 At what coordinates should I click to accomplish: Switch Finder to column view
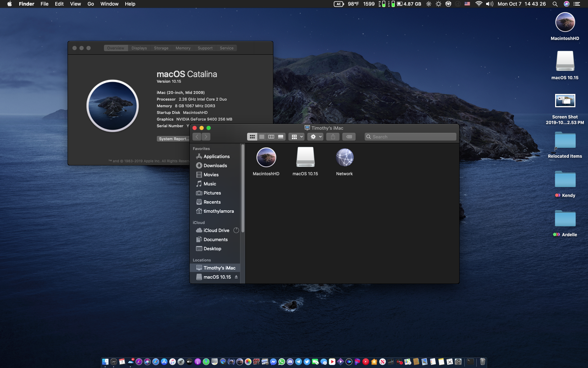pos(271,137)
